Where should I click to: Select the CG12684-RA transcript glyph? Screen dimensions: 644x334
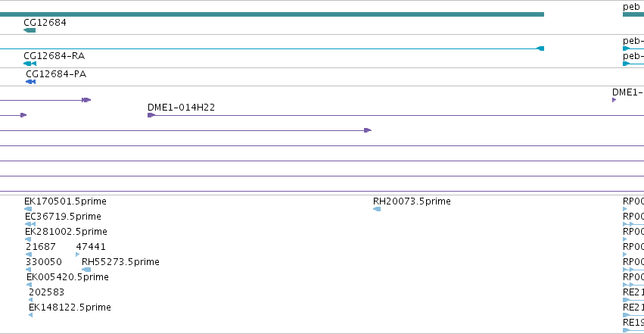click(30, 64)
